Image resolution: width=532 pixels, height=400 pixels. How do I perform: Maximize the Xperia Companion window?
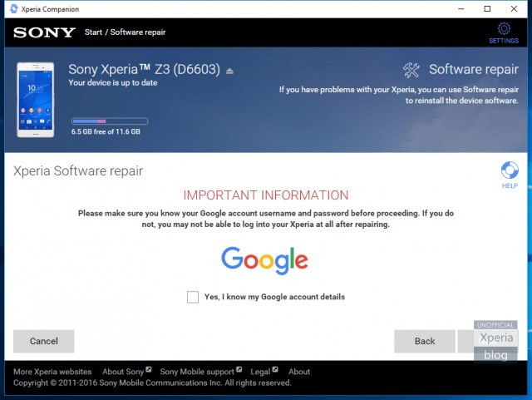point(487,8)
